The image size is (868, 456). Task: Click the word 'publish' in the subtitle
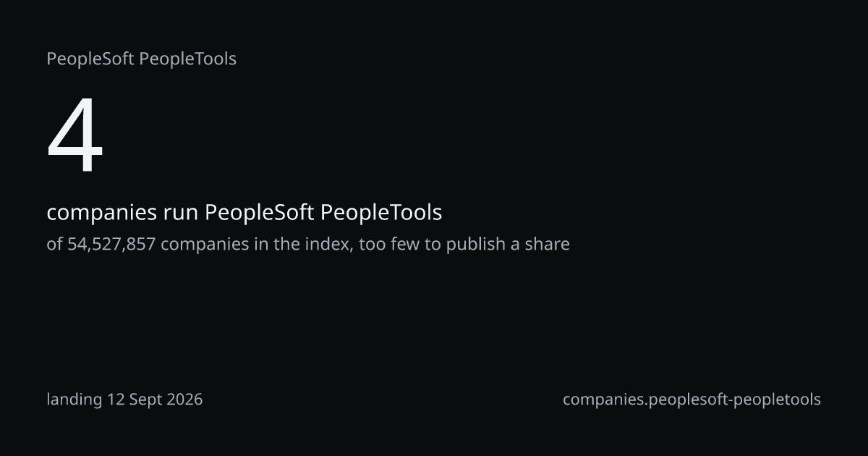477,244
